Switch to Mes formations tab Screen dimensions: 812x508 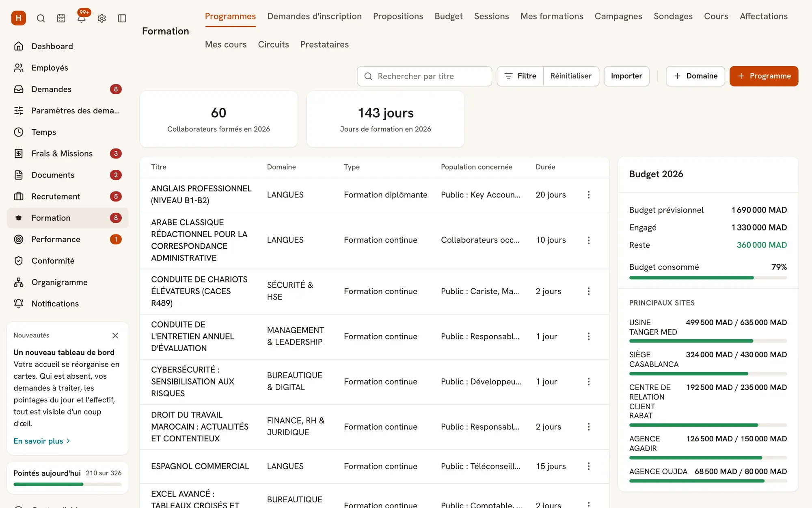[x=552, y=16]
